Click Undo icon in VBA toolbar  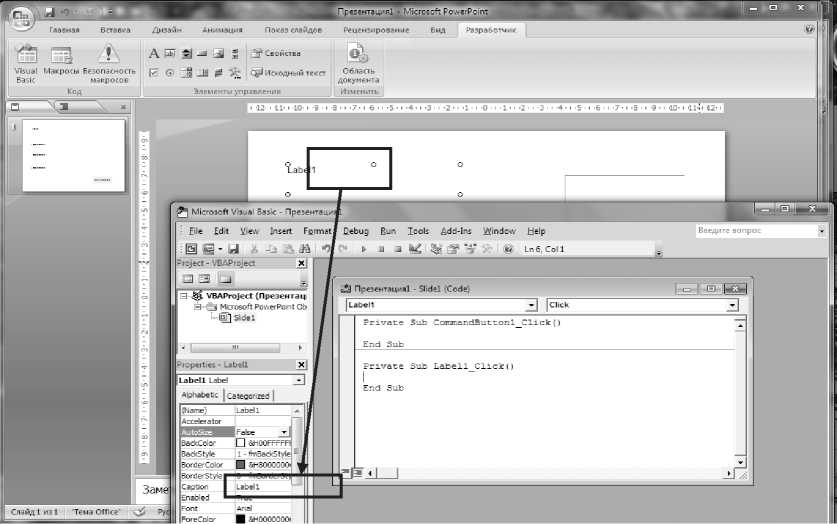tap(325, 249)
